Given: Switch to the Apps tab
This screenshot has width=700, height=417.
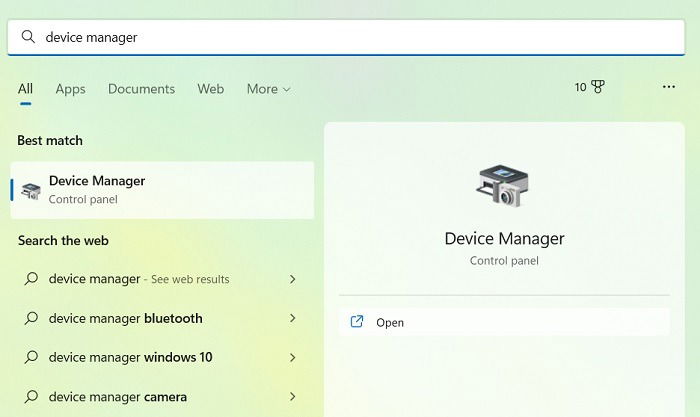Looking at the screenshot, I should pos(71,89).
